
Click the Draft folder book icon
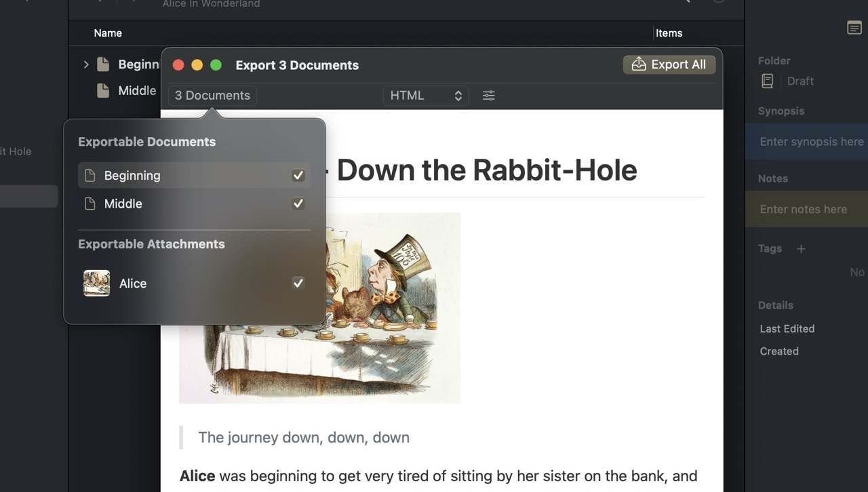(x=767, y=81)
